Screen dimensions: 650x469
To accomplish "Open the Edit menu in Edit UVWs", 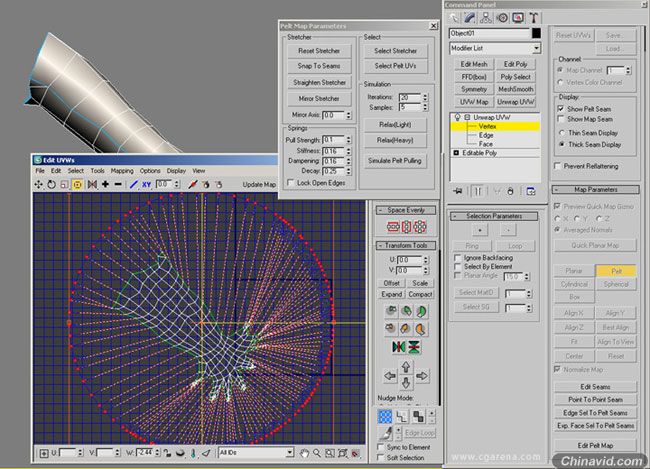I will [56, 171].
